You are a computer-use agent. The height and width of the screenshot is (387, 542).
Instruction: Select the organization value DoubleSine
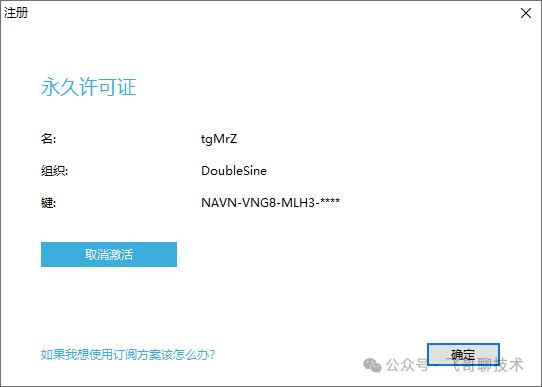[x=234, y=171]
